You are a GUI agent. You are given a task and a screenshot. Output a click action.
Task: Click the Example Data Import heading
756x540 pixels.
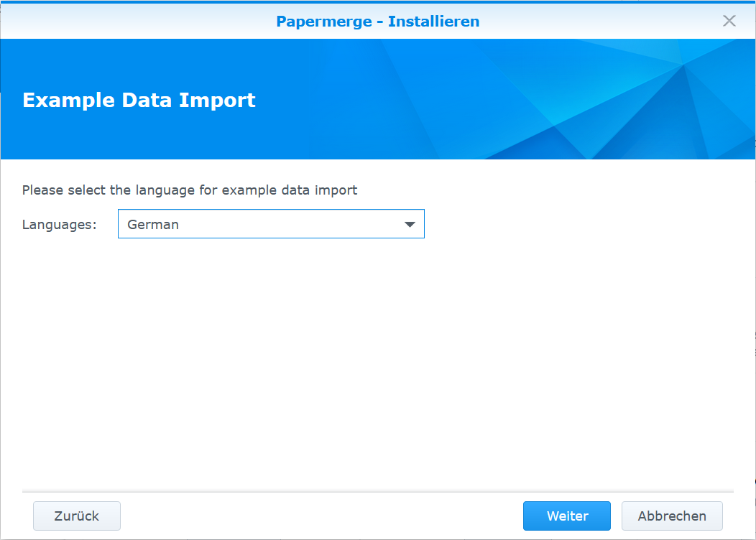tap(139, 100)
